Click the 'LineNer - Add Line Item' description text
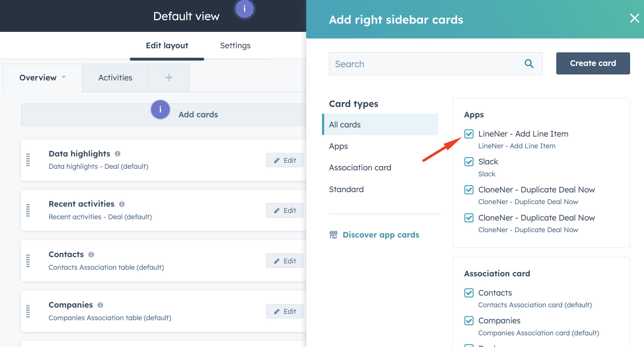 click(517, 146)
